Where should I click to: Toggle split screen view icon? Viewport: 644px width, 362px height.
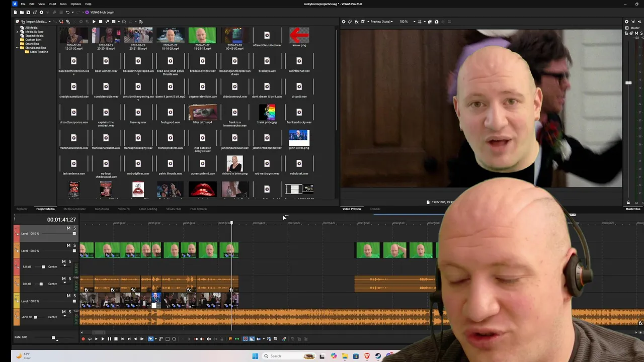(363, 22)
